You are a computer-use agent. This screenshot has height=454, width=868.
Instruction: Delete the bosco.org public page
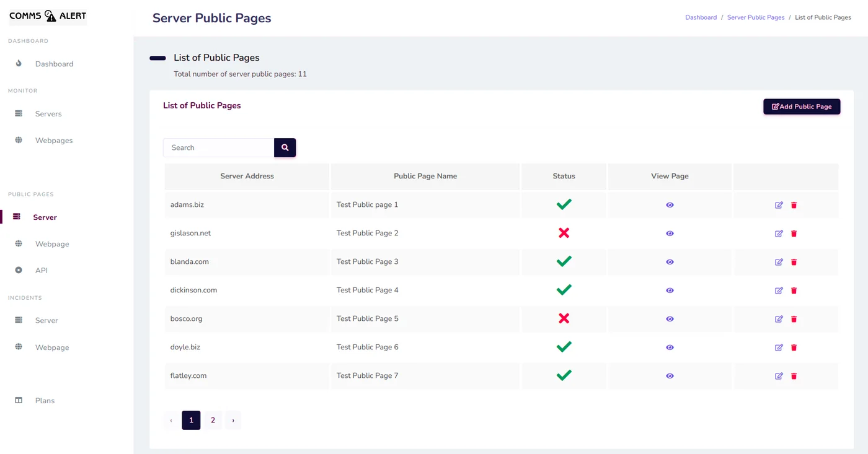pos(794,319)
